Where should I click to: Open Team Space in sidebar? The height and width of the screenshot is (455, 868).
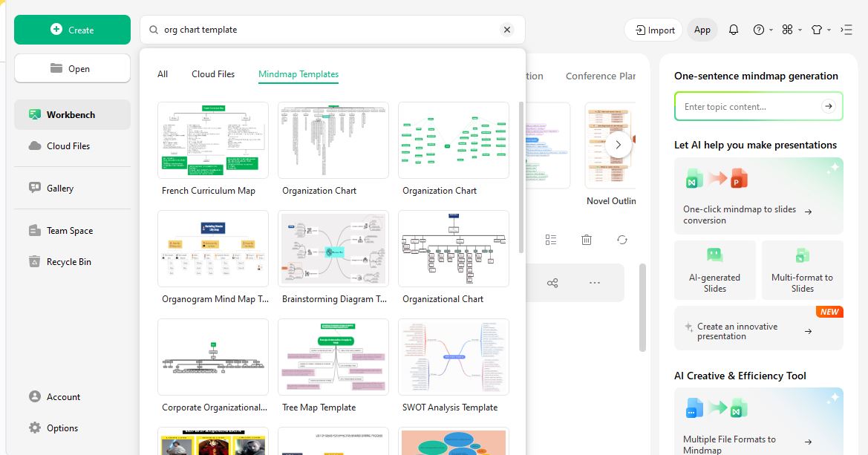point(72,231)
